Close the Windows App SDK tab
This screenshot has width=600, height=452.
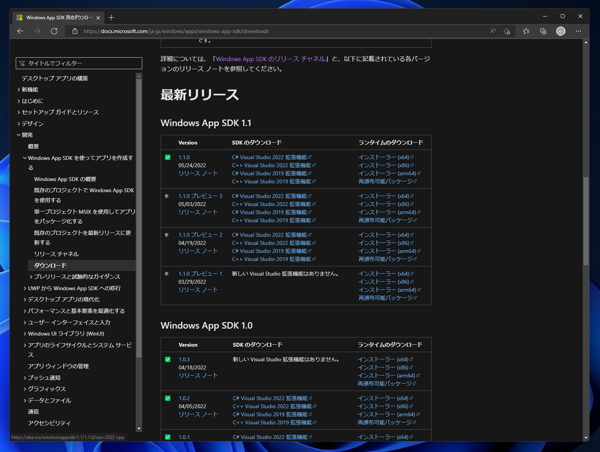(x=98, y=18)
